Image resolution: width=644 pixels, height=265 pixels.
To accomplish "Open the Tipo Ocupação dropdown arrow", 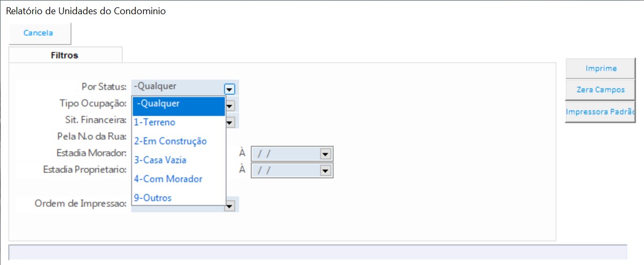I will (230, 106).
